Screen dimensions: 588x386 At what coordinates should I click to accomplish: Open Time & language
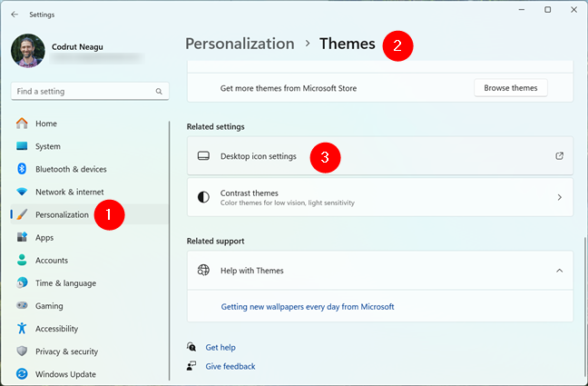[x=90, y=282]
